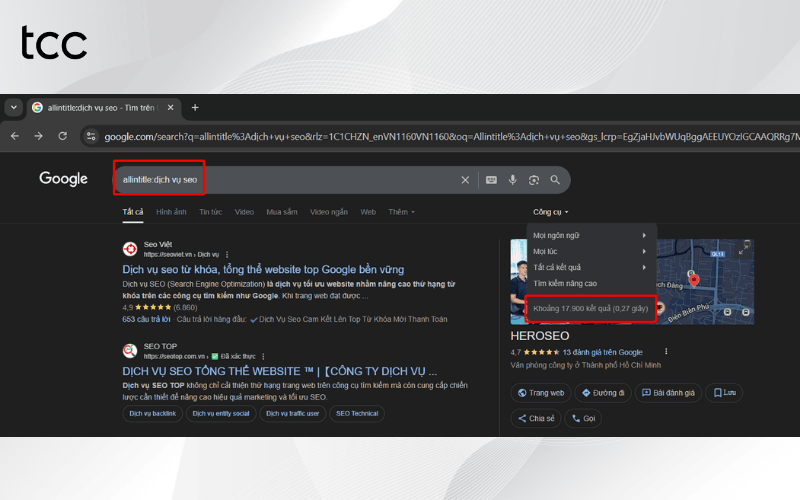Click Dịch vụ traffic user chip
Screen dimensions: 800x500
point(292,414)
